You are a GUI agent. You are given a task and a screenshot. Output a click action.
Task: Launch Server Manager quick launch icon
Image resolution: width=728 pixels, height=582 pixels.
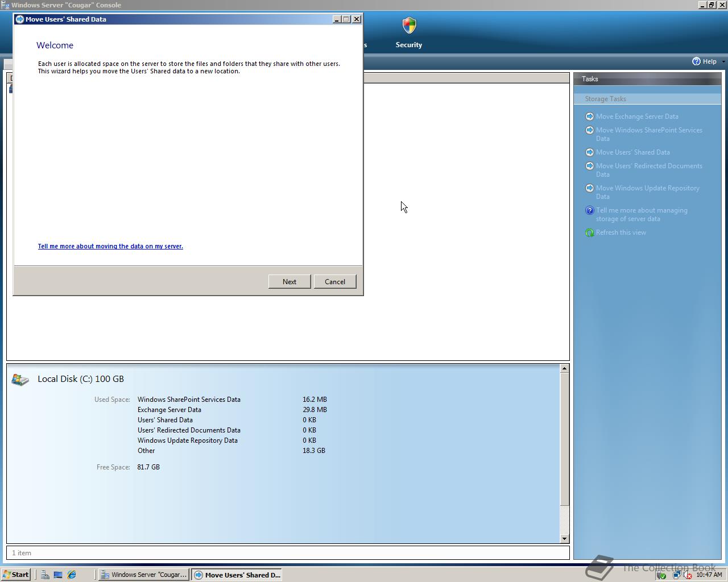tap(44, 575)
